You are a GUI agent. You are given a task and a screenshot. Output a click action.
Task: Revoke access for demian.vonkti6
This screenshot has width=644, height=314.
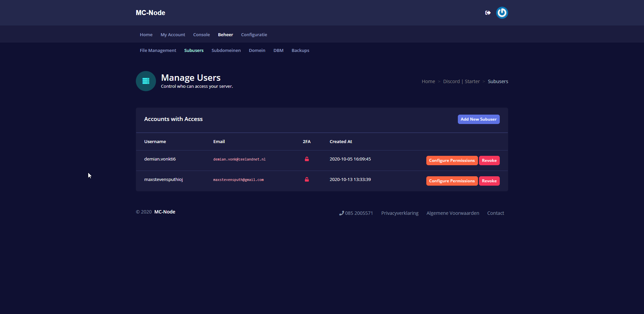pos(489,161)
